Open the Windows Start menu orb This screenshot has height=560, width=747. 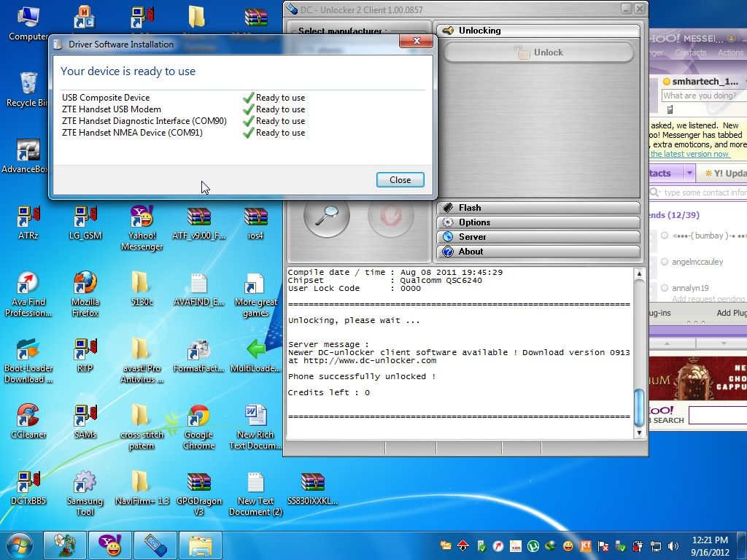point(19,545)
